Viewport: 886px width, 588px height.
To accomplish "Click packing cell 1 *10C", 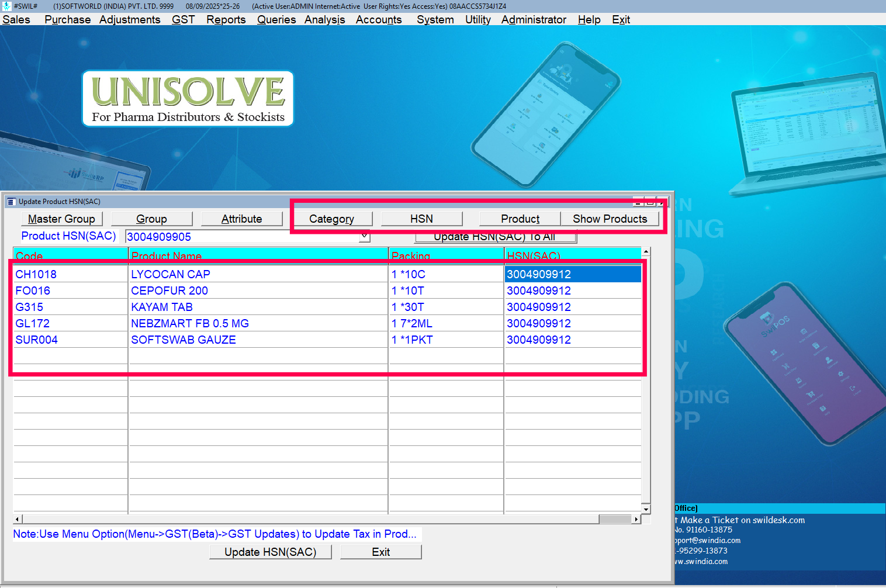I will (x=446, y=274).
